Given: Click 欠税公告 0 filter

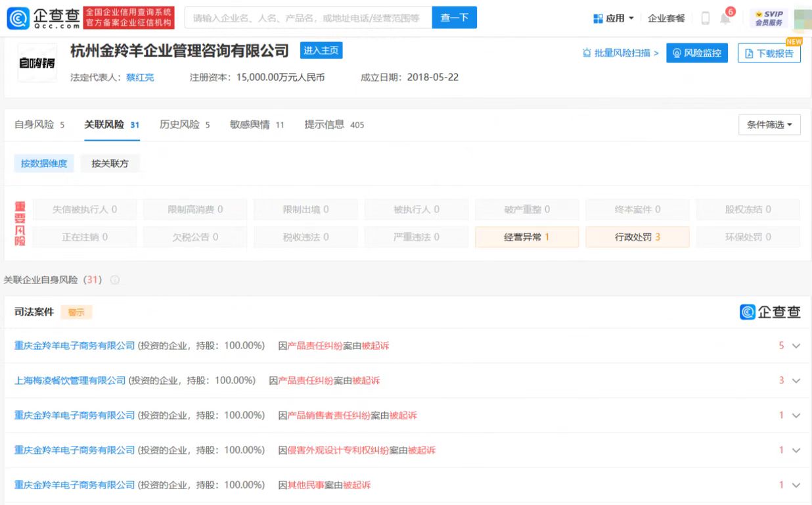Looking at the screenshot, I should [195, 237].
